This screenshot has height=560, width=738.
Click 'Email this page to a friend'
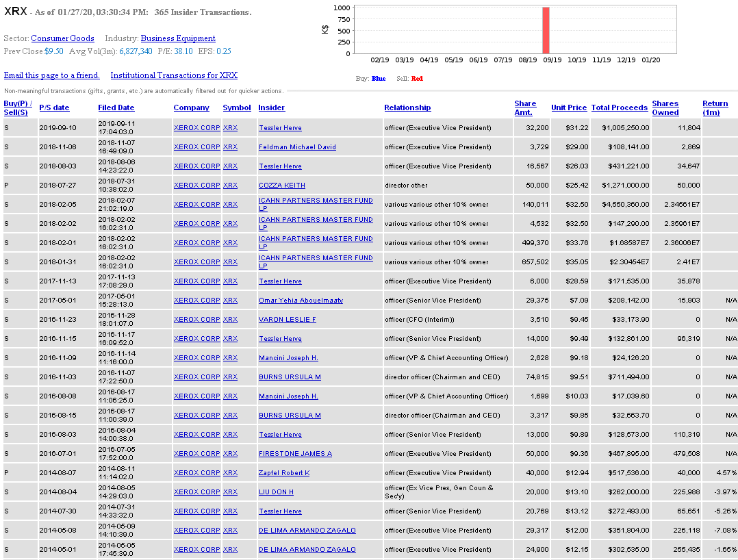pos(52,75)
